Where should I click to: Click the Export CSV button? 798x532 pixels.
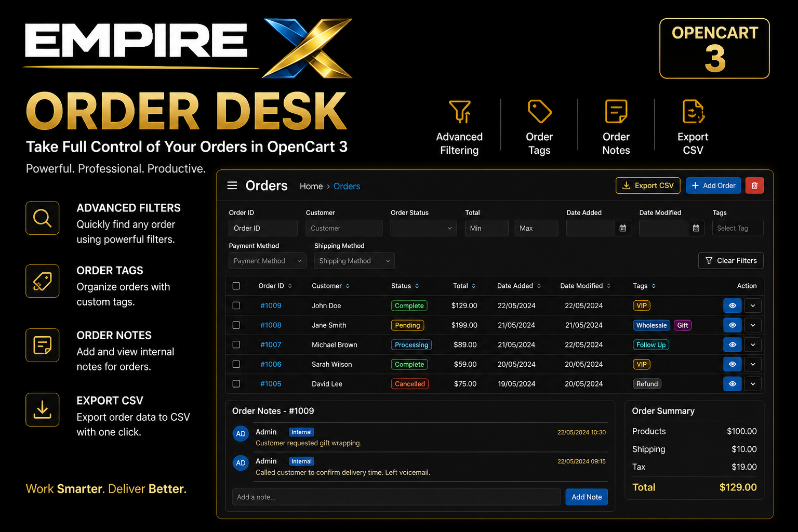(648, 185)
